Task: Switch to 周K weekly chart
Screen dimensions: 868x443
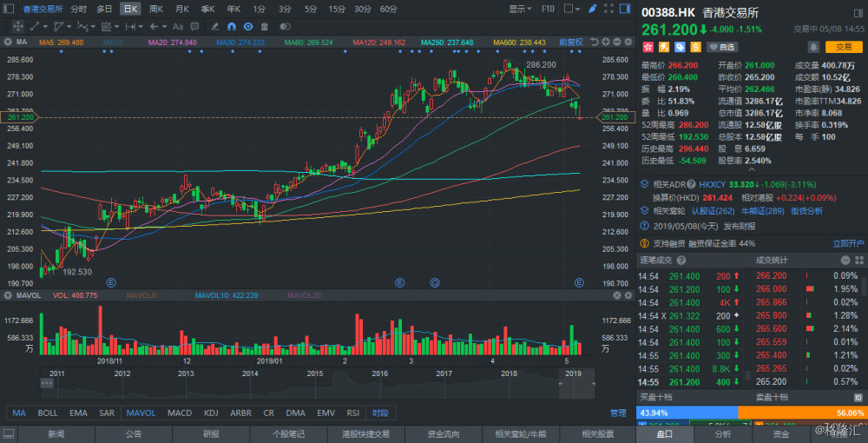Action: tap(156, 9)
